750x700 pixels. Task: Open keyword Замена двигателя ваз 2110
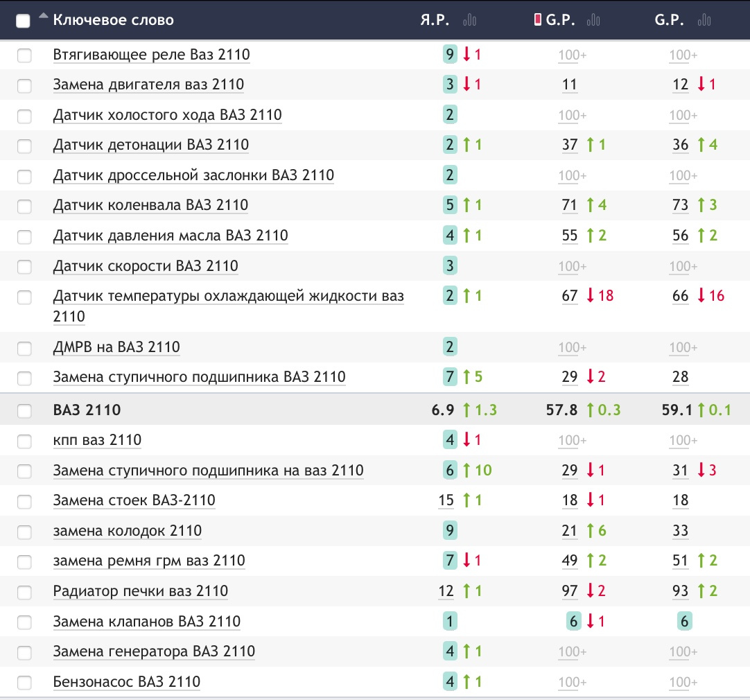point(148,85)
